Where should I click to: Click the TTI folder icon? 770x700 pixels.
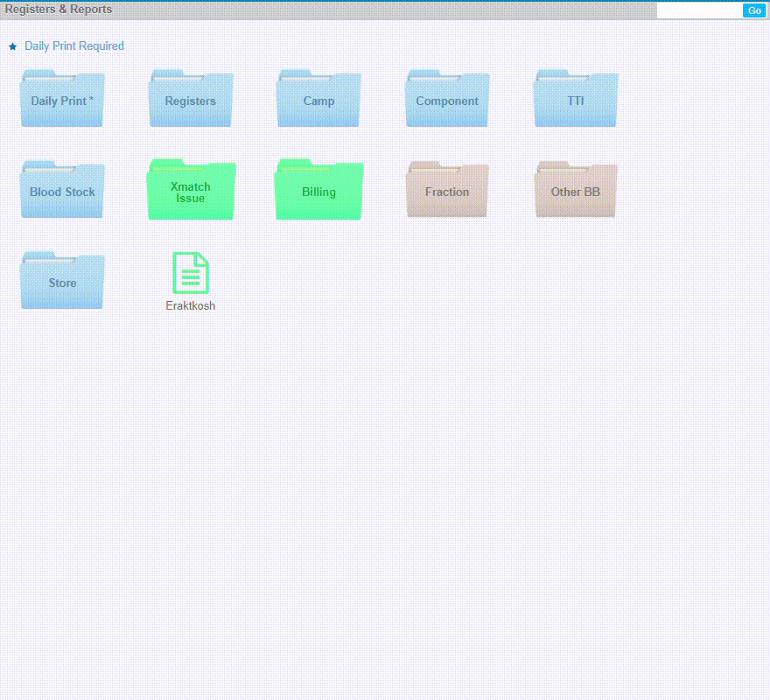pyautogui.click(x=575, y=100)
